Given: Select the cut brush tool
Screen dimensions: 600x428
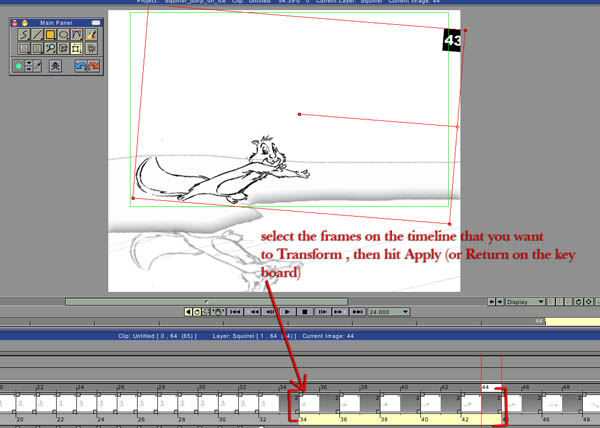Looking at the screenshot, I should pos(37,49).
